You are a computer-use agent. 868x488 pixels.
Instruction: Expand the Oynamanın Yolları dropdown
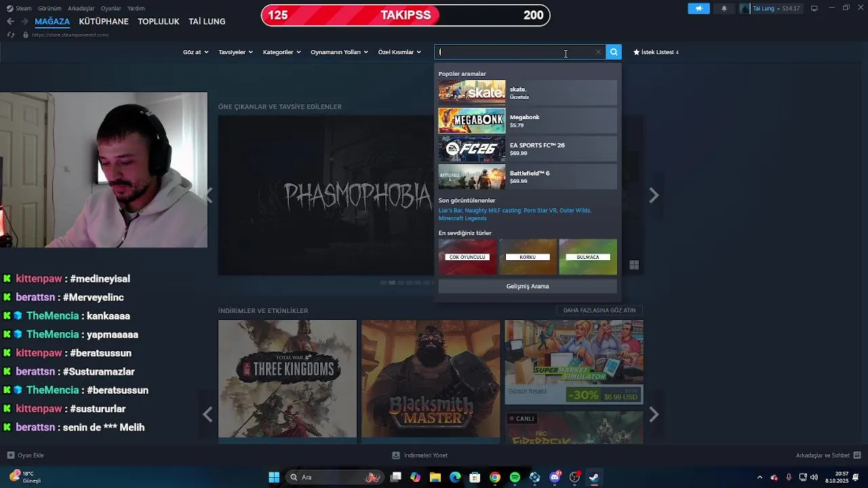[339, 52]
